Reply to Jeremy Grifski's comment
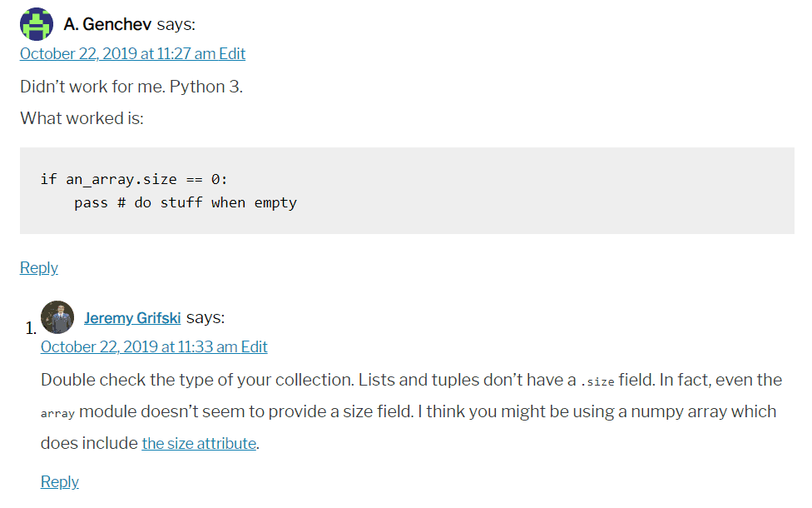812x508 pixels. 59,481
